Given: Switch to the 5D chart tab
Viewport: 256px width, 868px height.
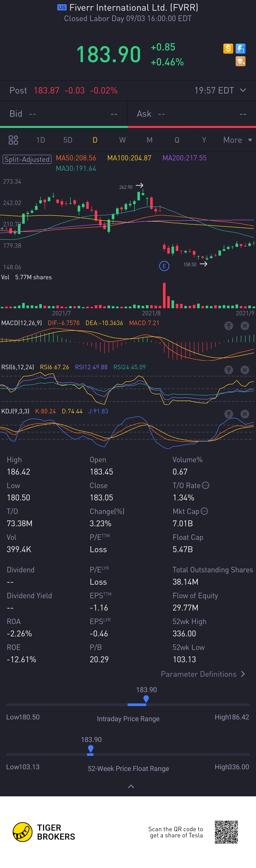Looking at the screenshot, I should tap(68, 140).
